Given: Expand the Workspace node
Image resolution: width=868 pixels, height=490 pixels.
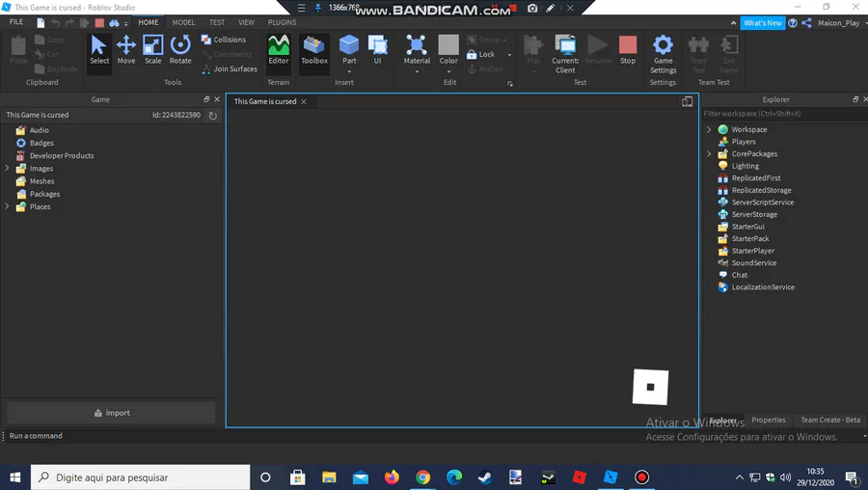Looking at the screenshot, I should click(x=709, y=129).
